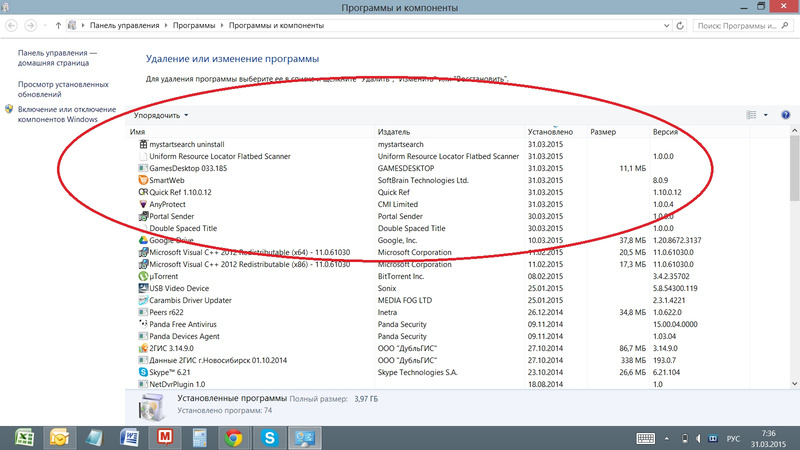Change the list view layout icon

coord(752,116)
